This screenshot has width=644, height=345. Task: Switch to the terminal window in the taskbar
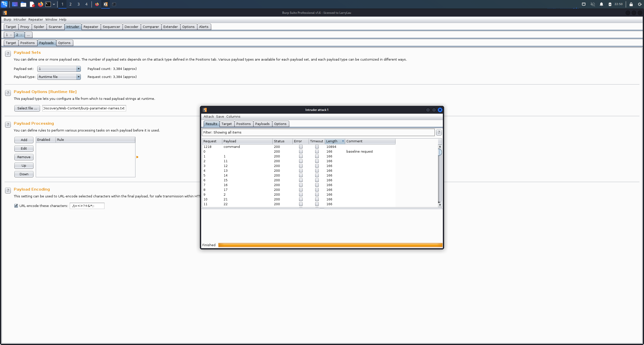point(114,4)
